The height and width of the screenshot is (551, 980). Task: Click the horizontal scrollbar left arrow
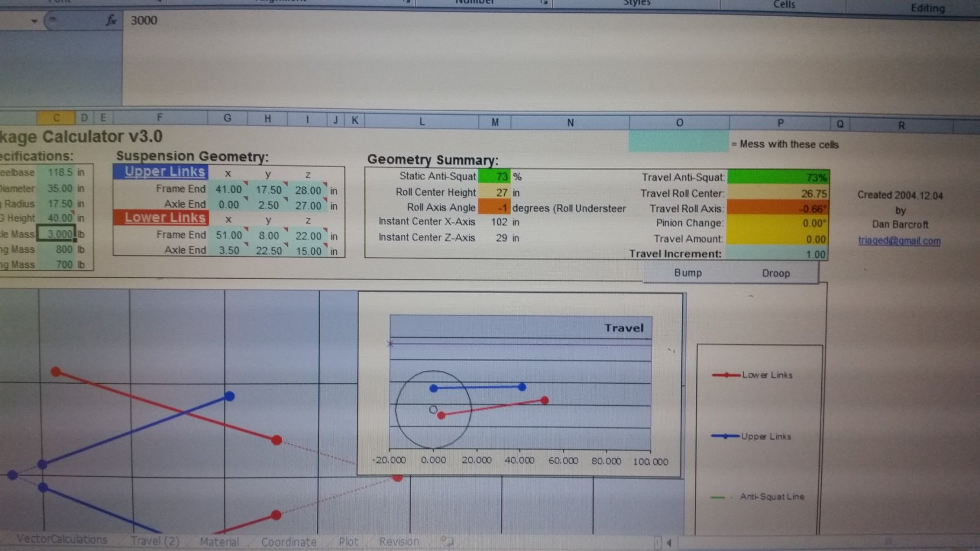pyautogui.click(x=669, y=542)
